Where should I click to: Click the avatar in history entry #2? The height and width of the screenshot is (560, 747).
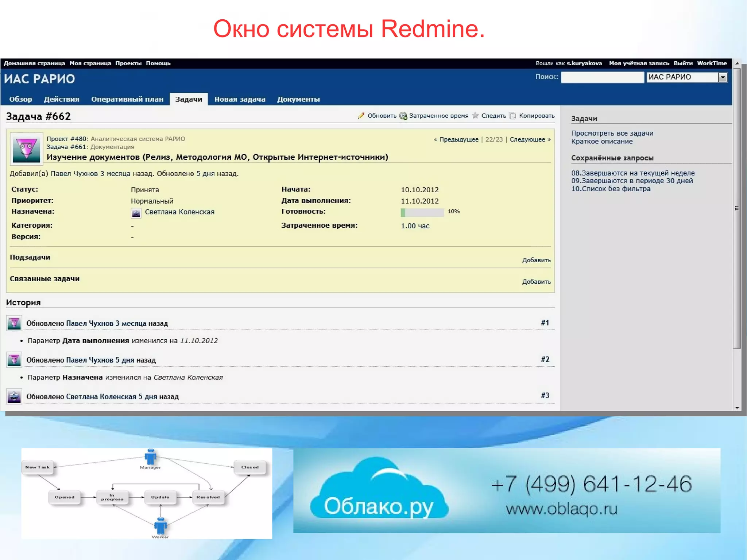pyautogui.click(x=14, y=360)
